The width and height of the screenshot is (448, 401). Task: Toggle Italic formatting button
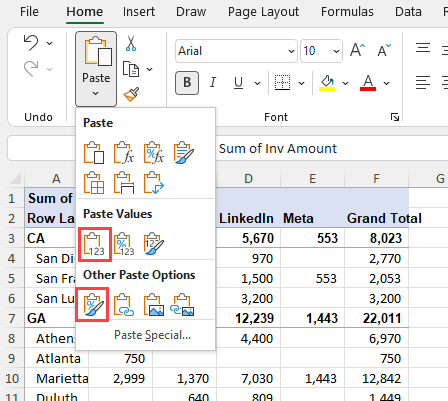[213, 82]
